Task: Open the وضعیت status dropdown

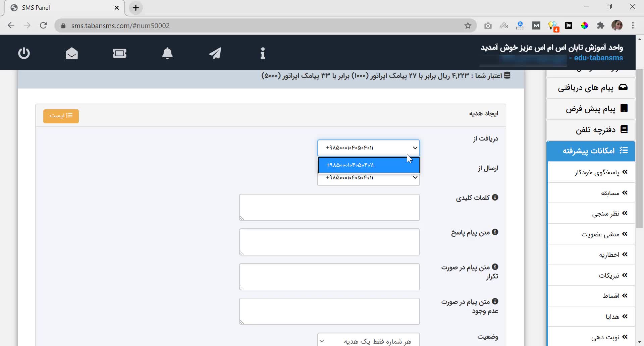Action: [x=368, y=341]
